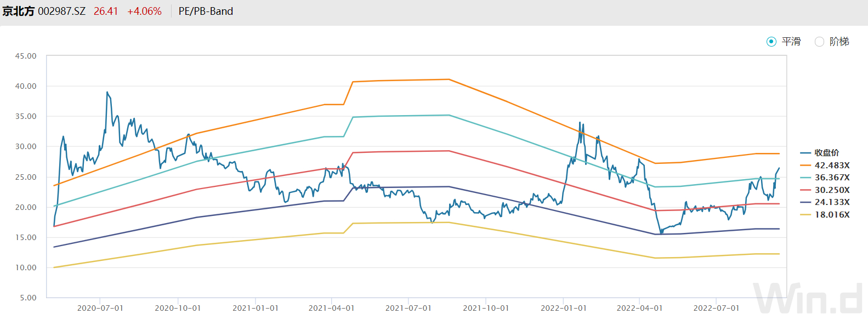Click the 2021-01-01 x-axis date label
Image resolution: width=868 pixels, height=319 pixels.
(x=255, y=308)
